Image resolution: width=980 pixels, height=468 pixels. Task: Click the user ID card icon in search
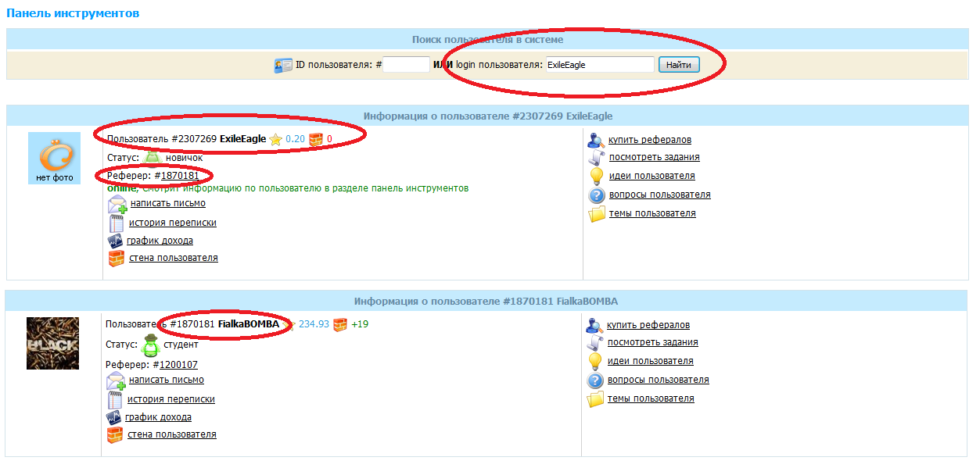click(283, 66)
